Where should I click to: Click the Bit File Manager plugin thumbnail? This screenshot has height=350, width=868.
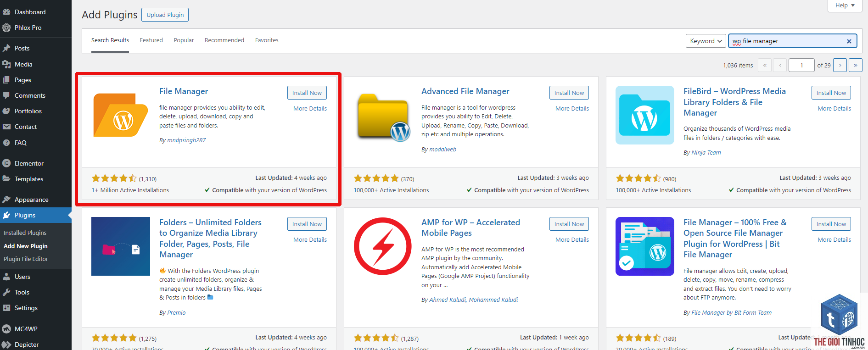click(x=645, y=246)
